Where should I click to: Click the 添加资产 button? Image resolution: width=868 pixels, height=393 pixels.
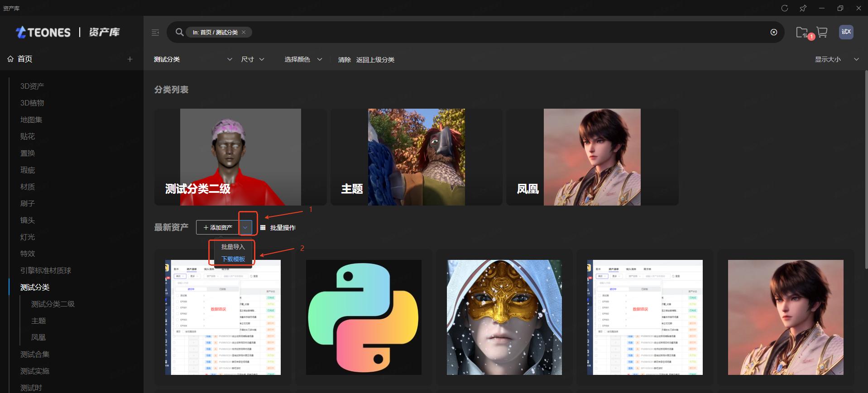tap(218, 227)
